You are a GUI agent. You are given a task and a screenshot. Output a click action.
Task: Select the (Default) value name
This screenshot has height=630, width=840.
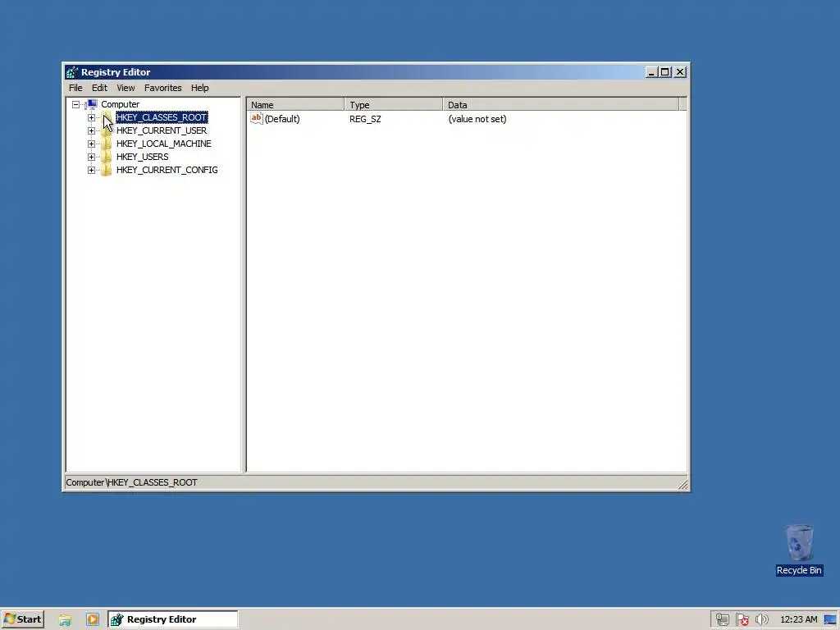pos(282,119)
